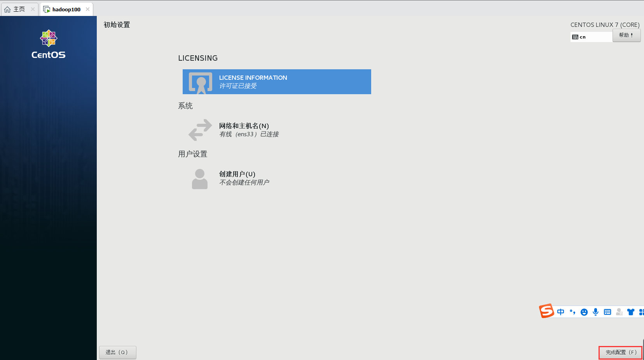This screenshot has height=360, width=644.
Task: Click the CENTOS LINUX 7 (CORE) text
Action: pyautogui.click(x=605, y=25)
